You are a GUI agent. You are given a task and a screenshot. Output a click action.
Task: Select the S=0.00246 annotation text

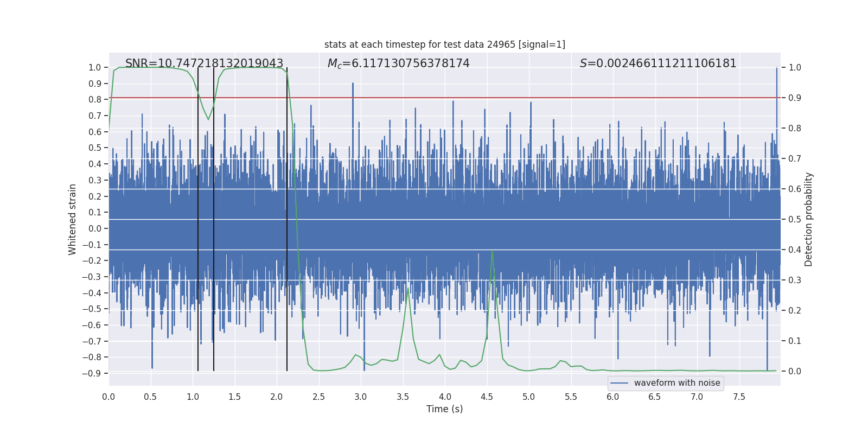click(658, 63)
